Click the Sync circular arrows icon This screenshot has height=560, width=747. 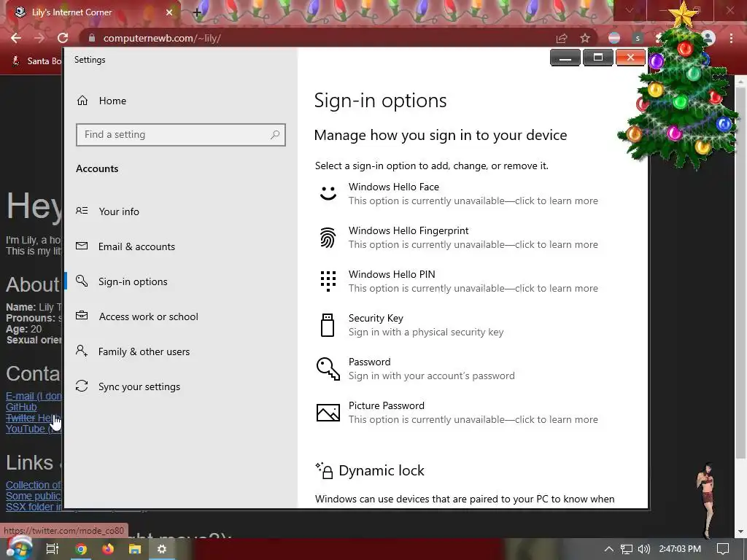[82, 386]
